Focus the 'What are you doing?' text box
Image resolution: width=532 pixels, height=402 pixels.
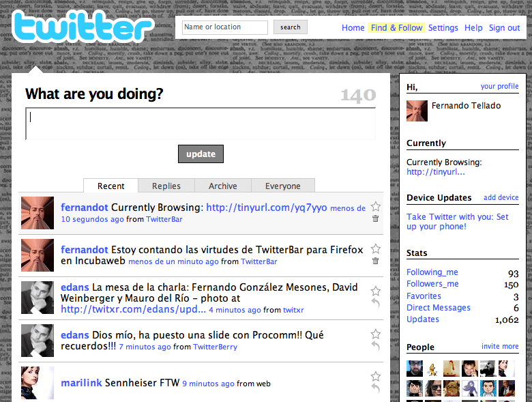click(201, 124)
